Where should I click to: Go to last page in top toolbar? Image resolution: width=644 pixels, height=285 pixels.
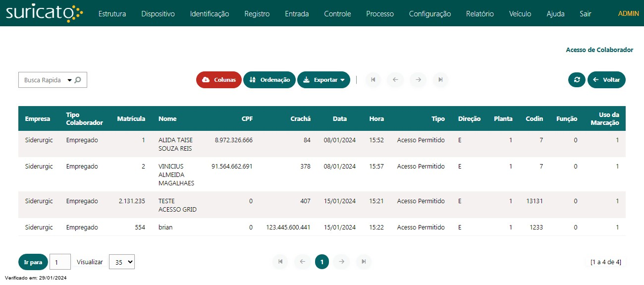pos(440,80)
